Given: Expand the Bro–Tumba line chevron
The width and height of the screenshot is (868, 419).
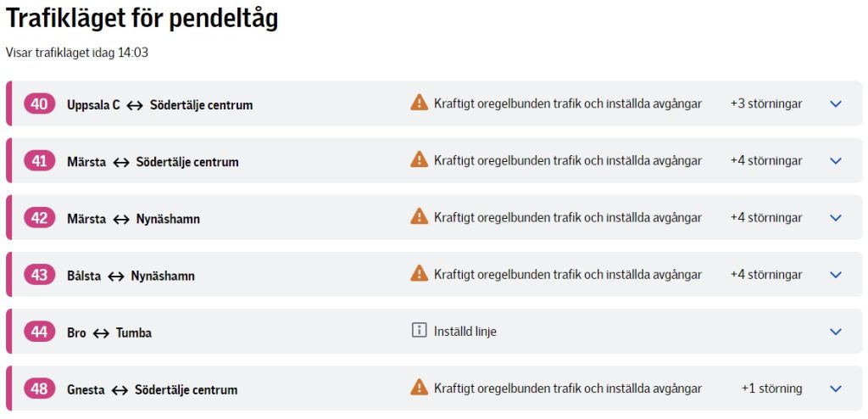Looking at the screenshot, I should tap(836, 332).
